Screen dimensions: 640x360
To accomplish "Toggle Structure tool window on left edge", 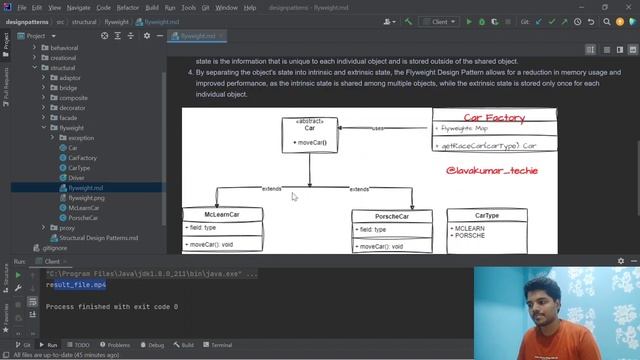I will (6, 278).
